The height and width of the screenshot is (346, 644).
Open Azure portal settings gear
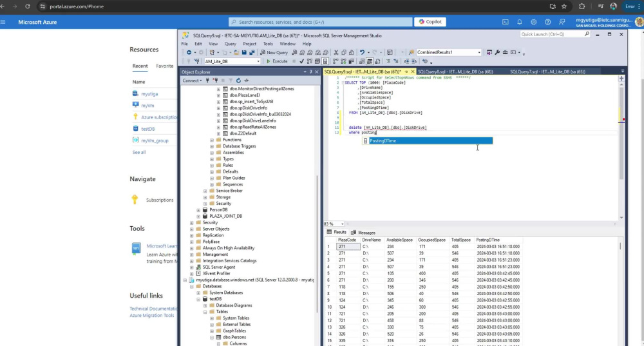(533, 22)
